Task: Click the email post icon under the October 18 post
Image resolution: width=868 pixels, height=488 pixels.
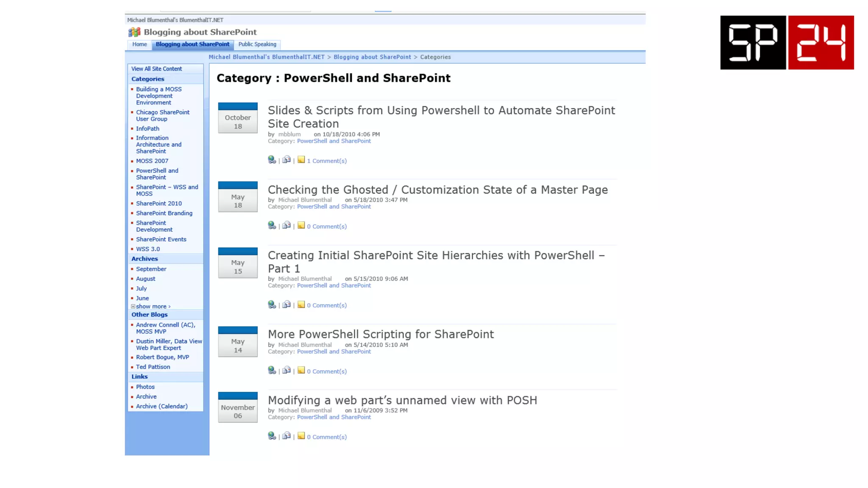Action: click(287, 160)
